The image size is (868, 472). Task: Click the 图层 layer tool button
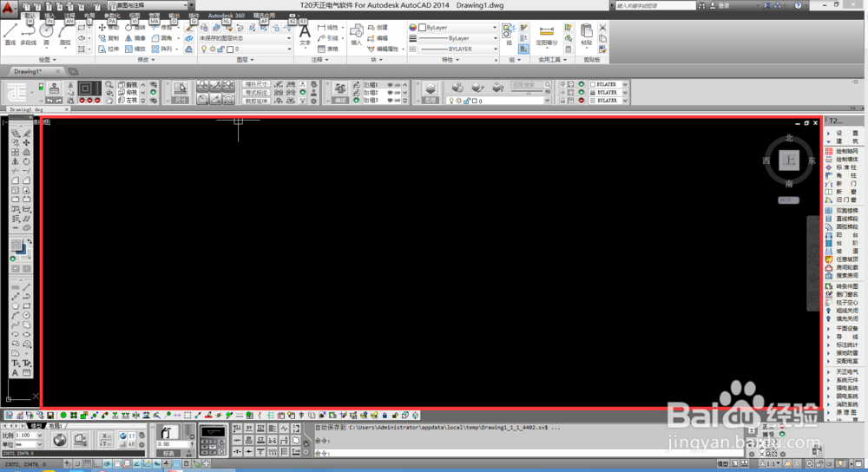431,92
